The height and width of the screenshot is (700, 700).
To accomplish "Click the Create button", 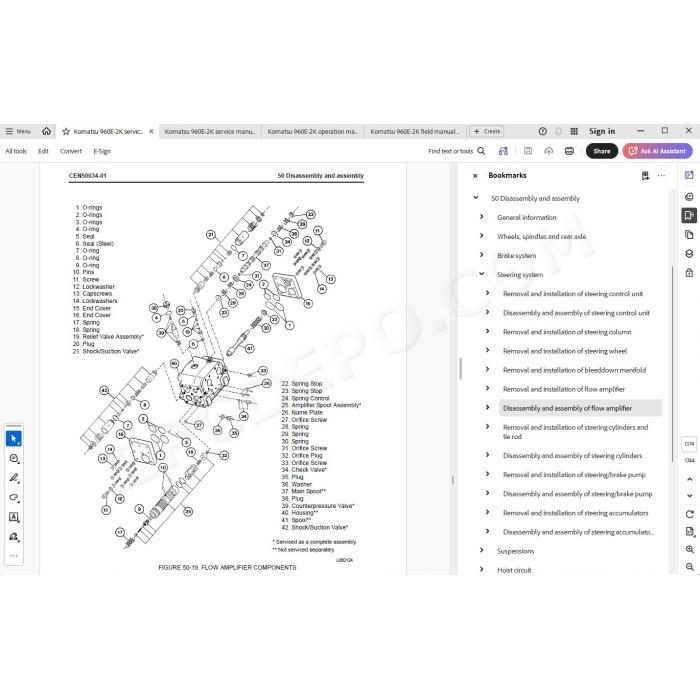I will click(487, 131).
